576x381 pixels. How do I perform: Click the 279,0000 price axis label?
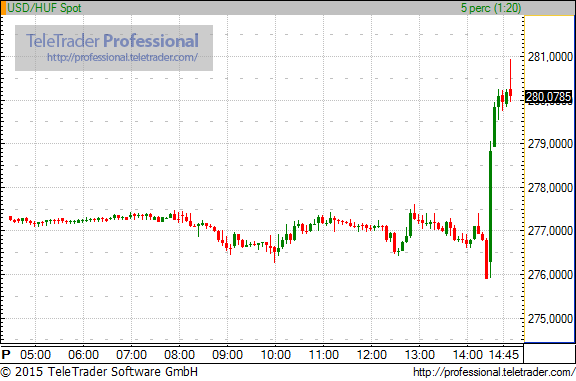550,144
